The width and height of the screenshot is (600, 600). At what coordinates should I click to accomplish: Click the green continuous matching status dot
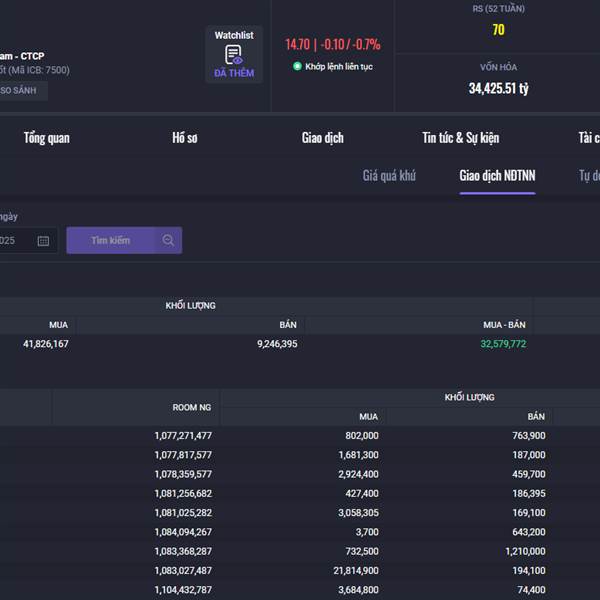click(297, 66)
